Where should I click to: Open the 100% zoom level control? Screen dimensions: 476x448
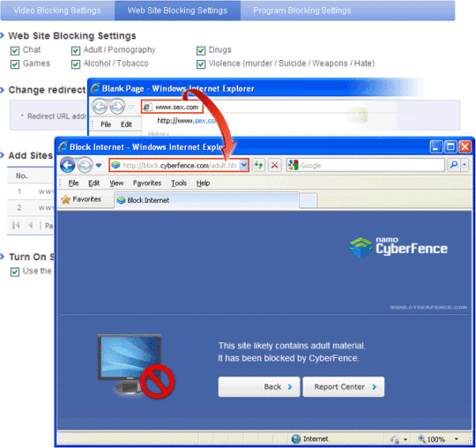(x=432, y=439)
